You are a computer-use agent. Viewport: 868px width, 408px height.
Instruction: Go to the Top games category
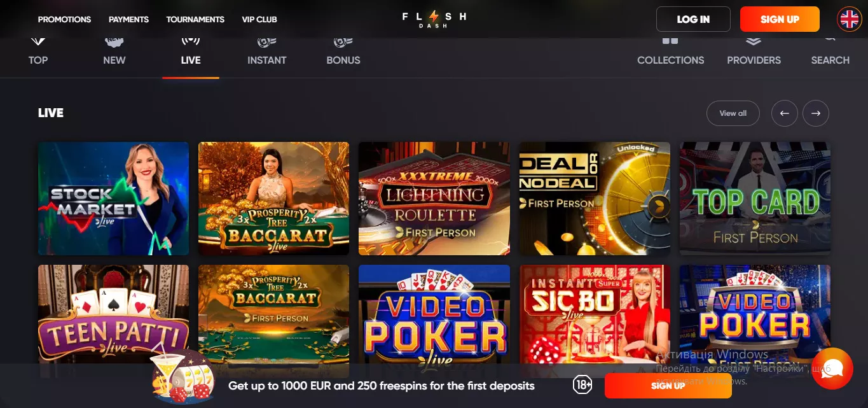click(x=38, y=51)
